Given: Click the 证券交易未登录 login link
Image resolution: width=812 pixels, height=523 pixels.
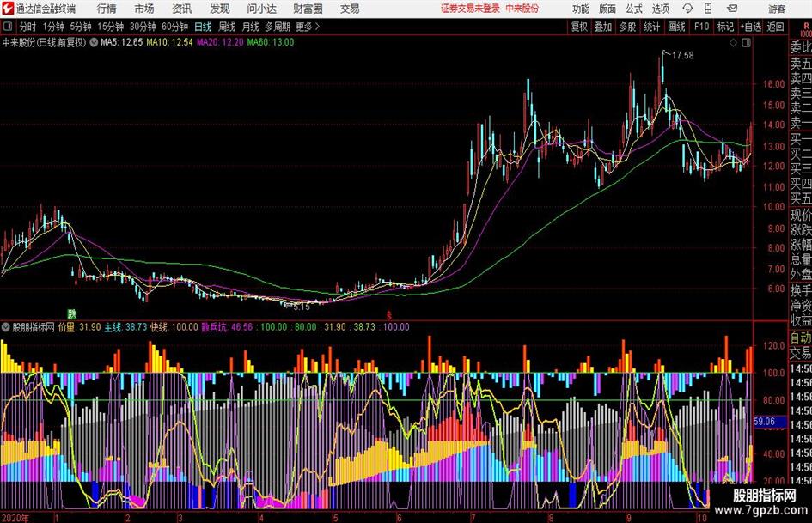Looking at the screenshot, I should click(471, 9).
